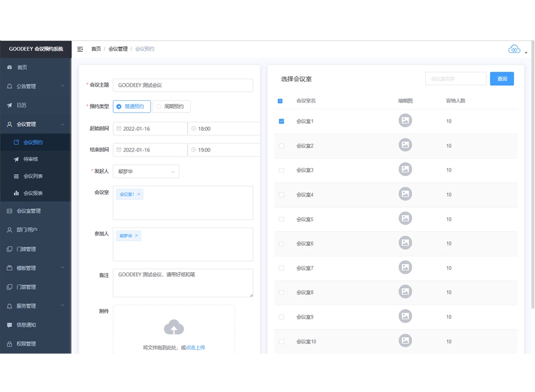Click the 参加人 multi-select box
The image size is (535, 392).
click(x=183, y=244)
